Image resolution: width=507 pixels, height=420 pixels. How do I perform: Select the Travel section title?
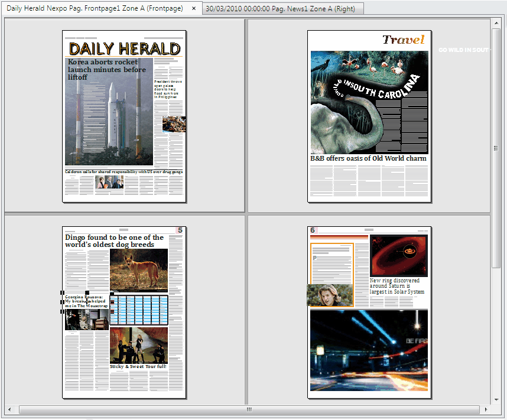tap(404, 40)
